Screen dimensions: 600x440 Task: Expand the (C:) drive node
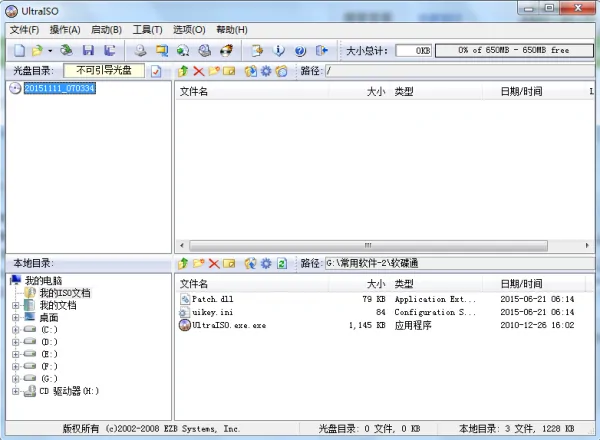pyautogui.click(x=15, y=330)
